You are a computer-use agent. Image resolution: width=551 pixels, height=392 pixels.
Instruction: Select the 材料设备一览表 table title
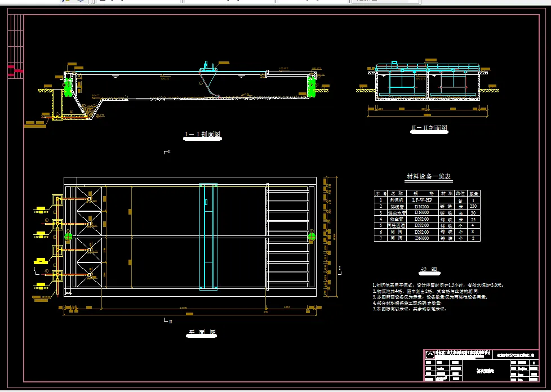428,176
